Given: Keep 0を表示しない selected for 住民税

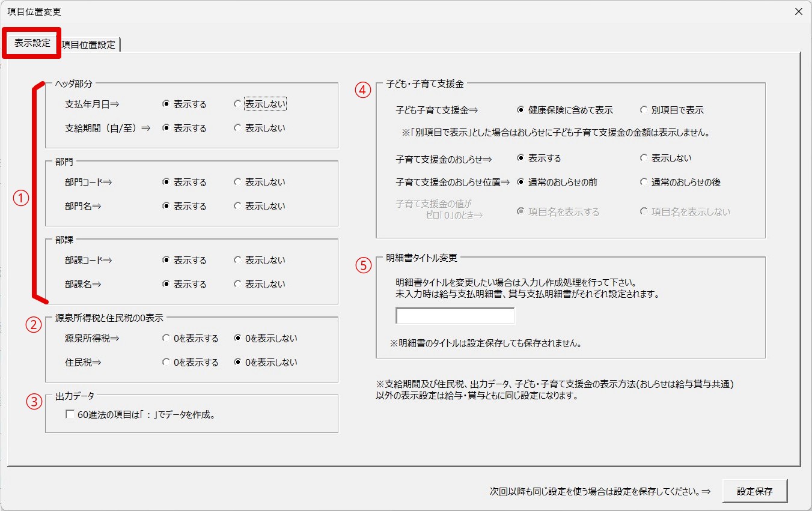Looking at the screenshot, I should click(x=238, y=363).
